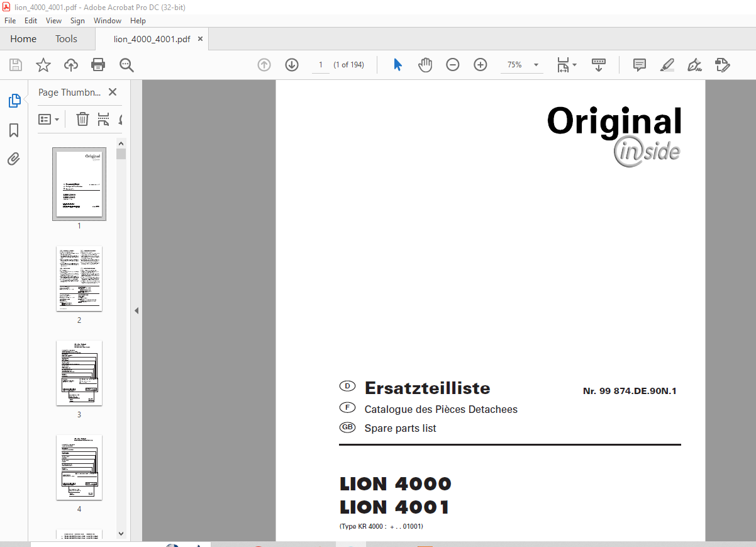Image resolution: width=756 pixels, height=547 pixels.
Task: Open the Sign menu
Action: point(77,21)
